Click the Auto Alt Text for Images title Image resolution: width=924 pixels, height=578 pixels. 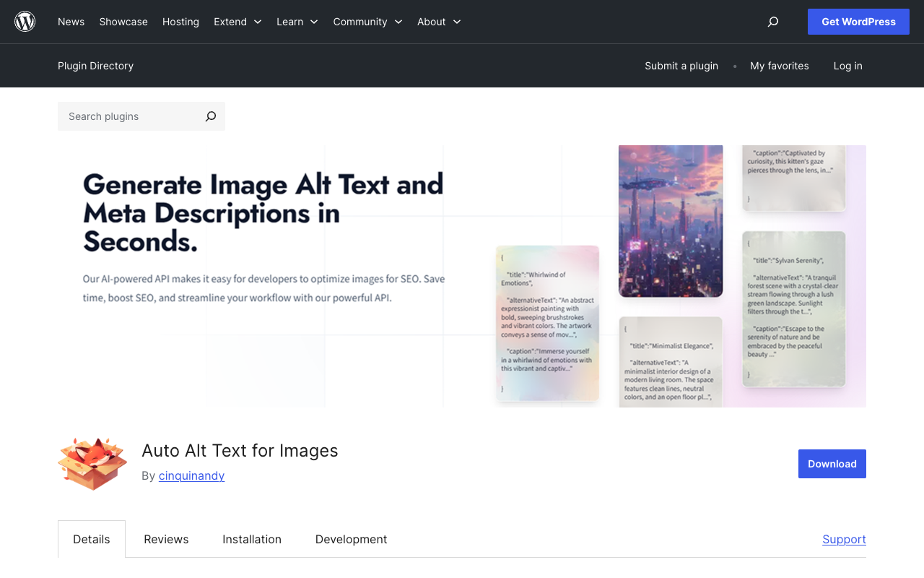240,451
